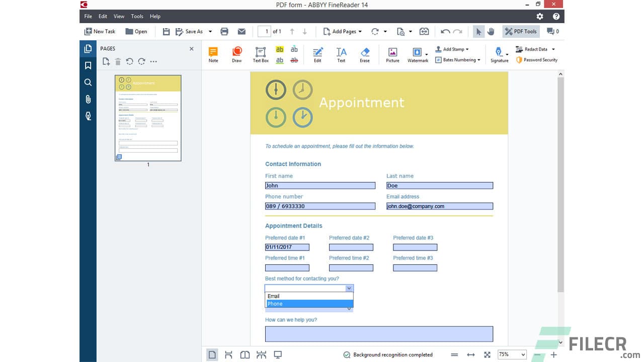This screenshot has height=362, width=644.
Task: Open the Bookmarks panel
Action: [x=88, y=65]
